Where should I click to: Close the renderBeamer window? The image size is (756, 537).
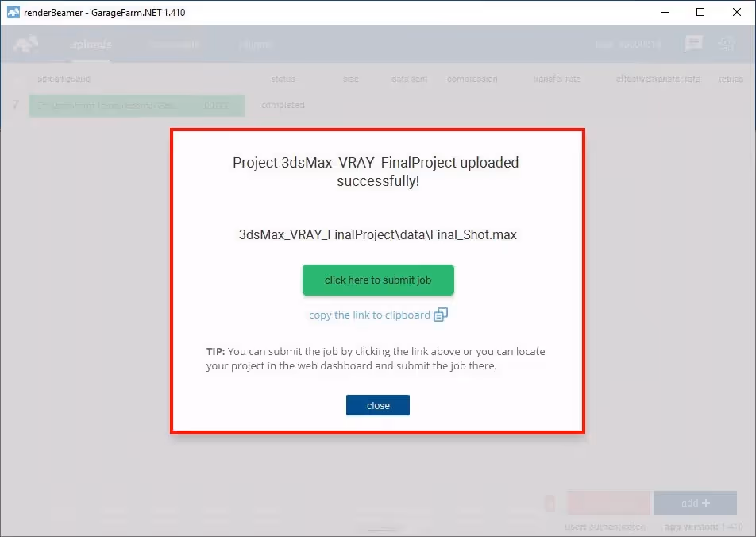[x=737, y=12]
